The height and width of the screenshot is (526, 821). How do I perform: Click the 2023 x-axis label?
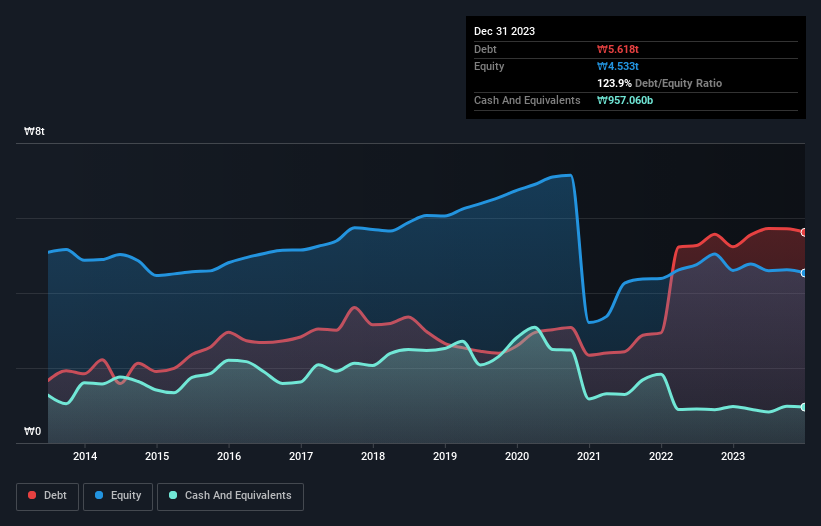733,456
